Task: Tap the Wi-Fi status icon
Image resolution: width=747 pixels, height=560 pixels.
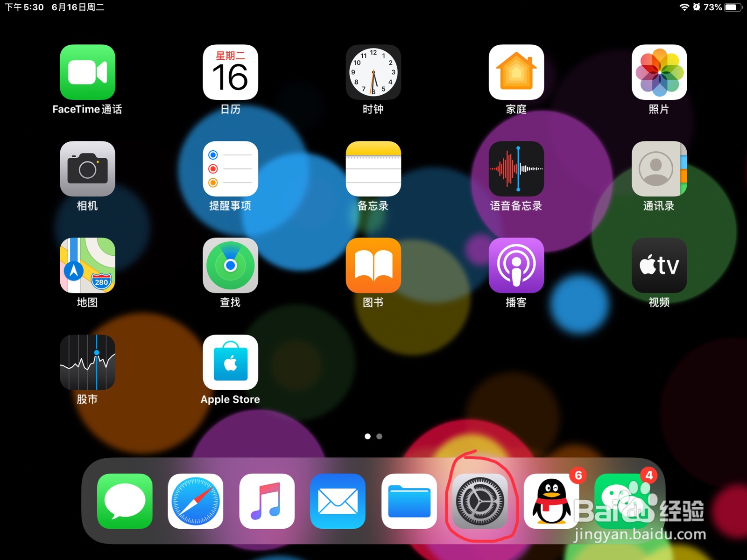Action: [x=684, y=7]
